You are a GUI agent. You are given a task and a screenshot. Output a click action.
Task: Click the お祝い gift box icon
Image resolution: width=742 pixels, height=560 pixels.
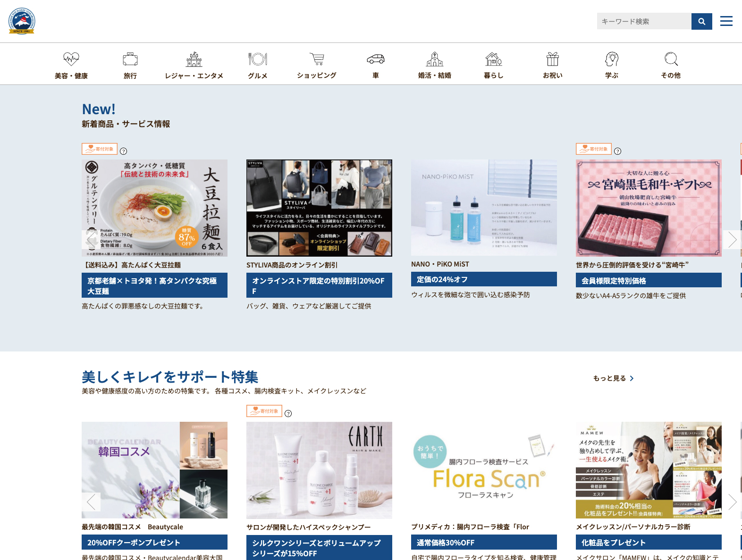[553, 59]
